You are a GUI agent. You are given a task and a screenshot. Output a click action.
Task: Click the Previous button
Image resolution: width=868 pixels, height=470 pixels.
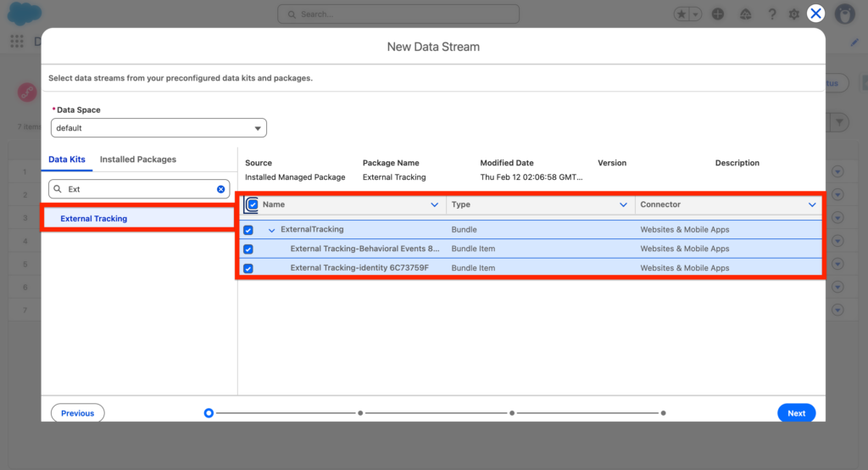(x=78, y=413)
